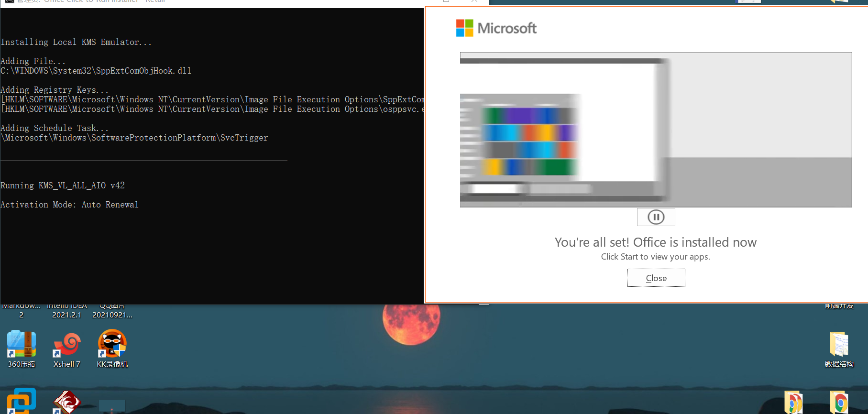Select the Xshell 7 desktop shortcut

click(67, 349)
